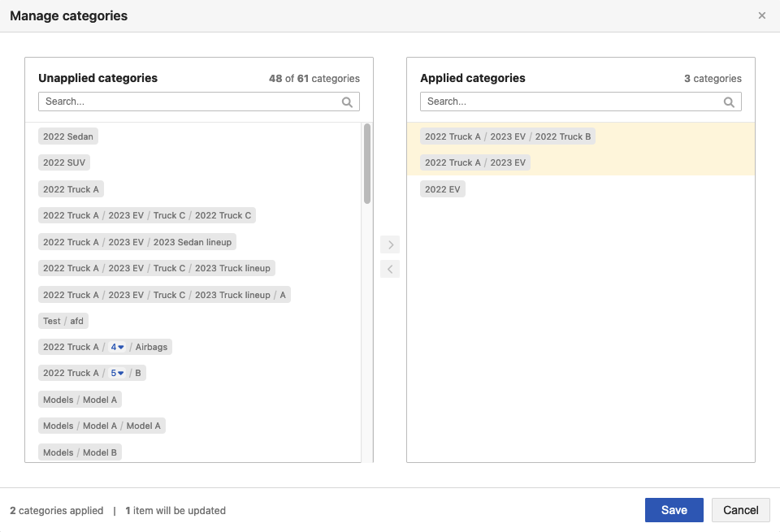Close the Manage categories dialog
Viewport: 780px width, 532px height.
point(761,15)
